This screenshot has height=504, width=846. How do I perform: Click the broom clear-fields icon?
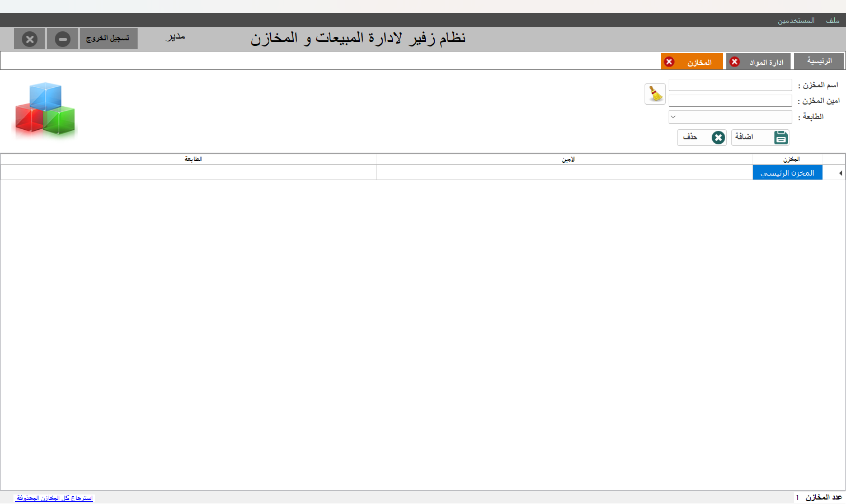(655, 94)
